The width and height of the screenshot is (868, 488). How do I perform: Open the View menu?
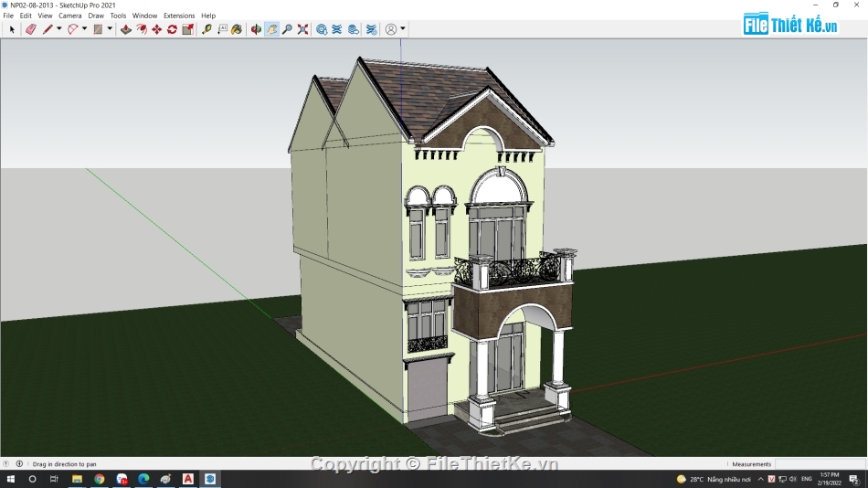[45, 16]
